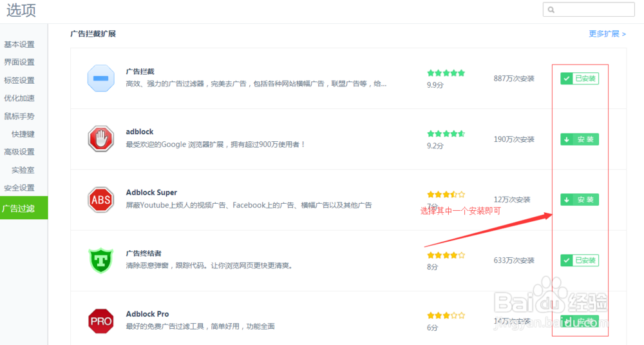644x345 pixels.
Task: Click the 广告拦截扩展 section heading
Action: (93, 34)
